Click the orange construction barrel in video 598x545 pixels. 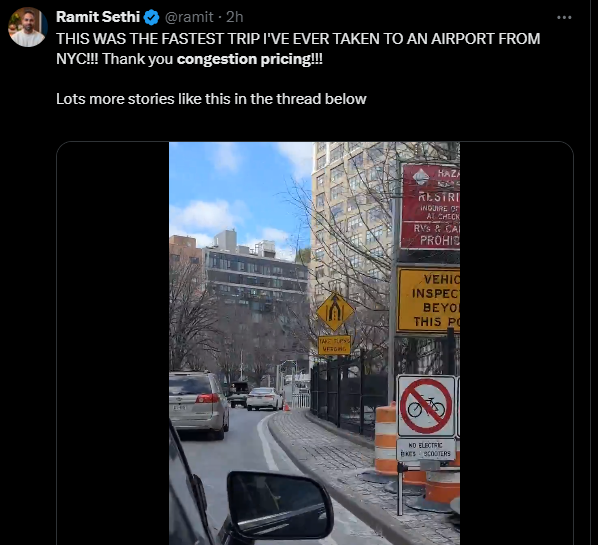pos(386,441)
